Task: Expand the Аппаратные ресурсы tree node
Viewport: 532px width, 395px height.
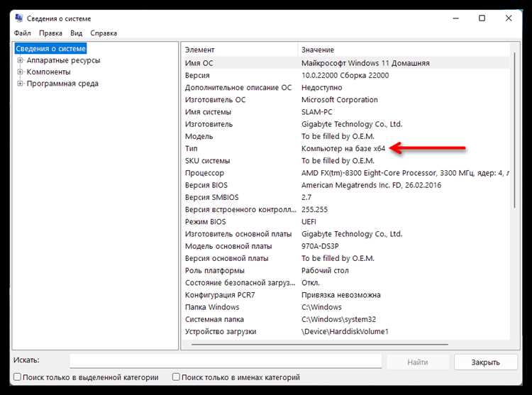Action: [x=21, y=61]
